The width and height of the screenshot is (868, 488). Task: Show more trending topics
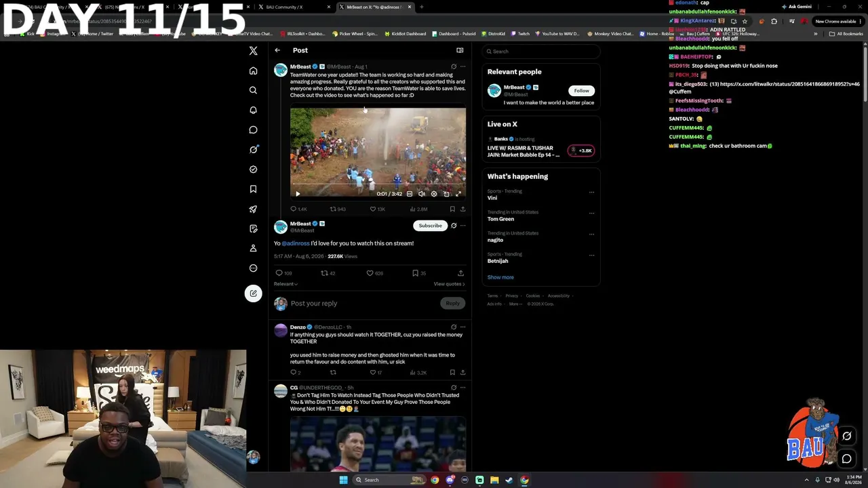click(x=500, y=277)
